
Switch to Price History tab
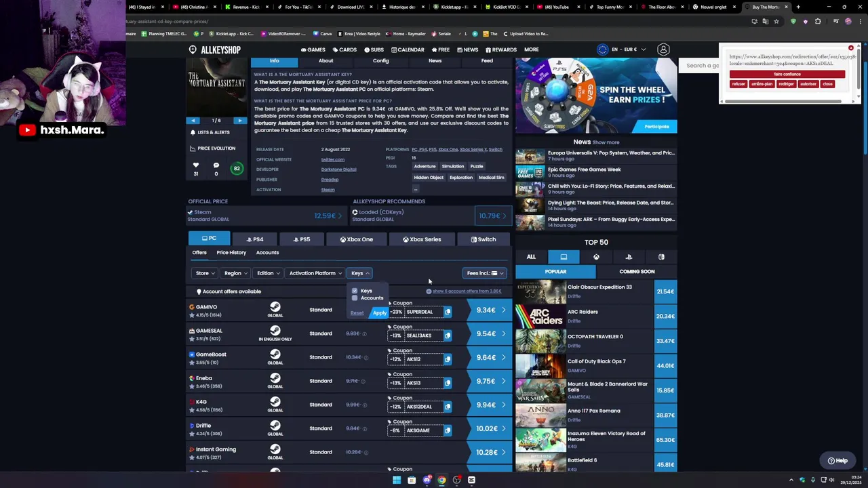[231, 253]
